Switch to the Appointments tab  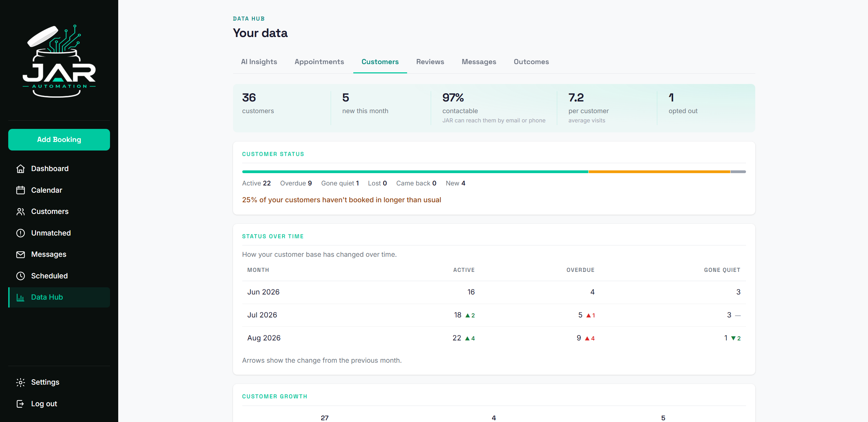[x=319, y=62]
